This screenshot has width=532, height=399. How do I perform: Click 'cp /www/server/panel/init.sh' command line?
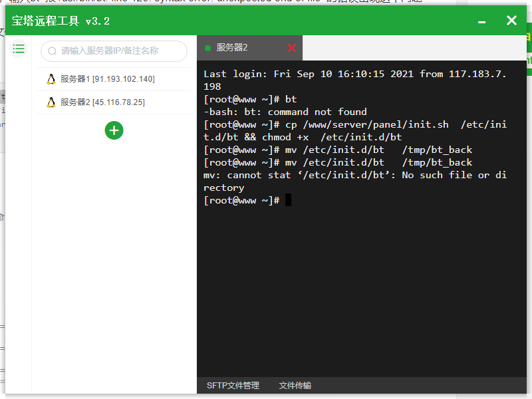coord(355,124)
